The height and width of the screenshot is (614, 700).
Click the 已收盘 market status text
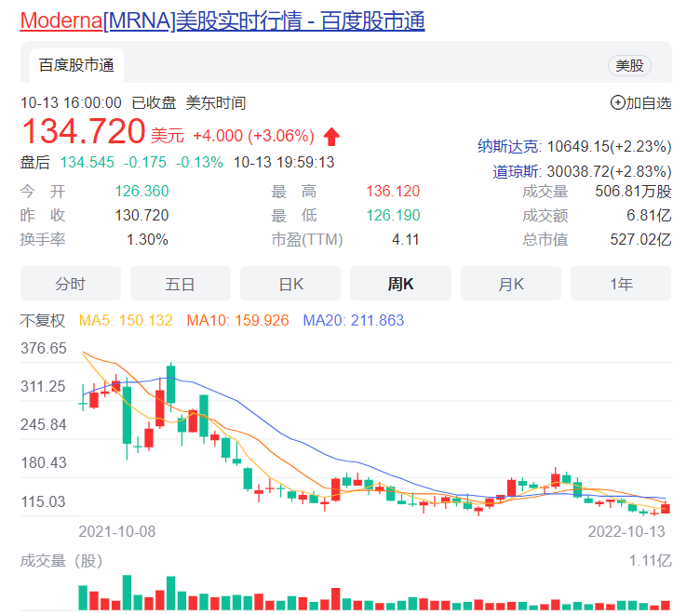[x=154, y=102]
